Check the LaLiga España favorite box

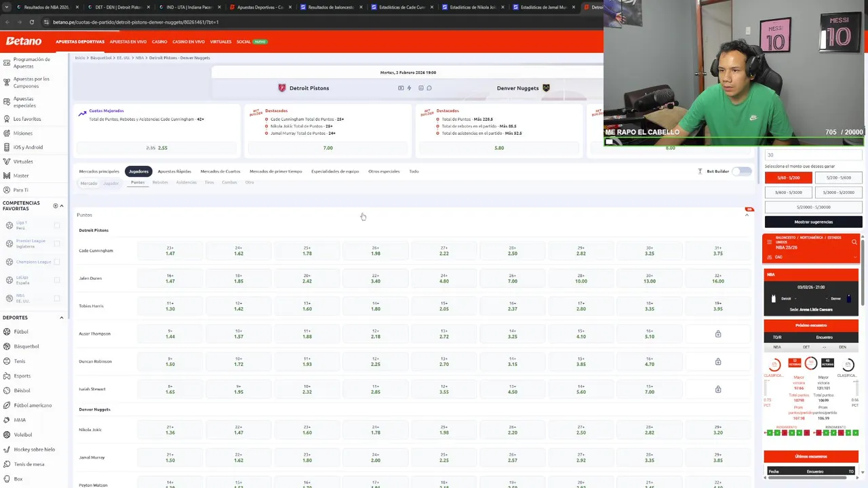[x=57, y=280]
